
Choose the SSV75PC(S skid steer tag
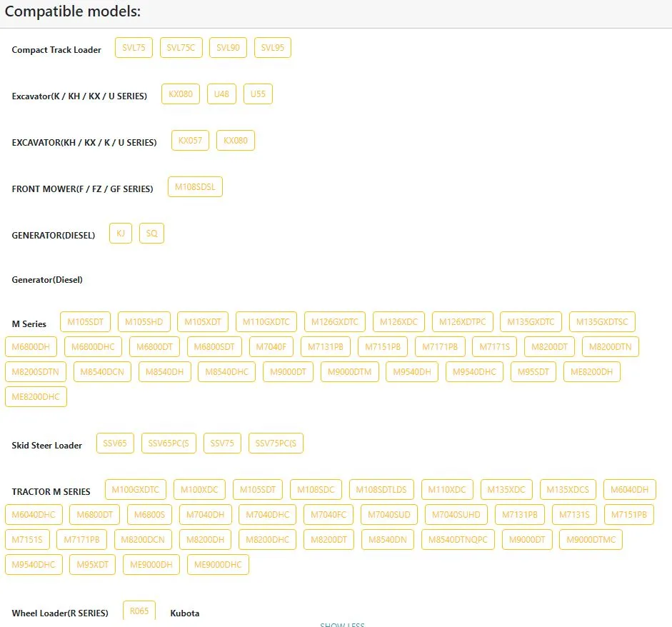[276, 443]
